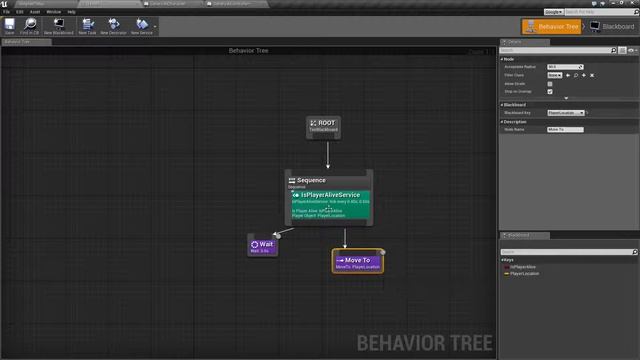The height and width of the screenshot is (360, 640).
Task: Click the Unreal Engine logo icon
Action: tap(4, 4)
